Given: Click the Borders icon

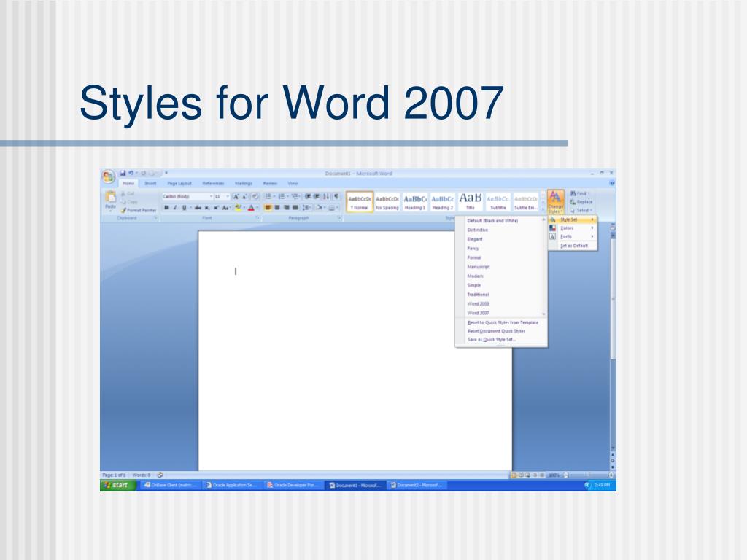Looking at the screenshot, I should click(x=332, y=208).
